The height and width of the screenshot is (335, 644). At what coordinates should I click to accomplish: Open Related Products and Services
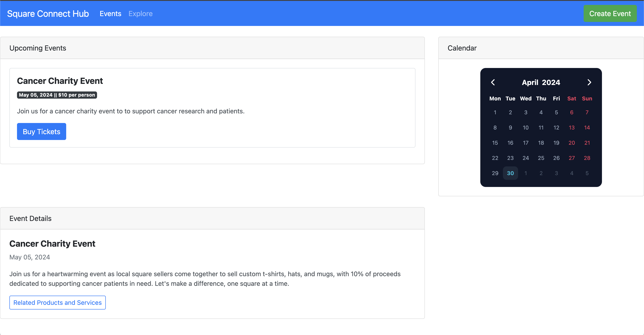click(x=57, y=303)
